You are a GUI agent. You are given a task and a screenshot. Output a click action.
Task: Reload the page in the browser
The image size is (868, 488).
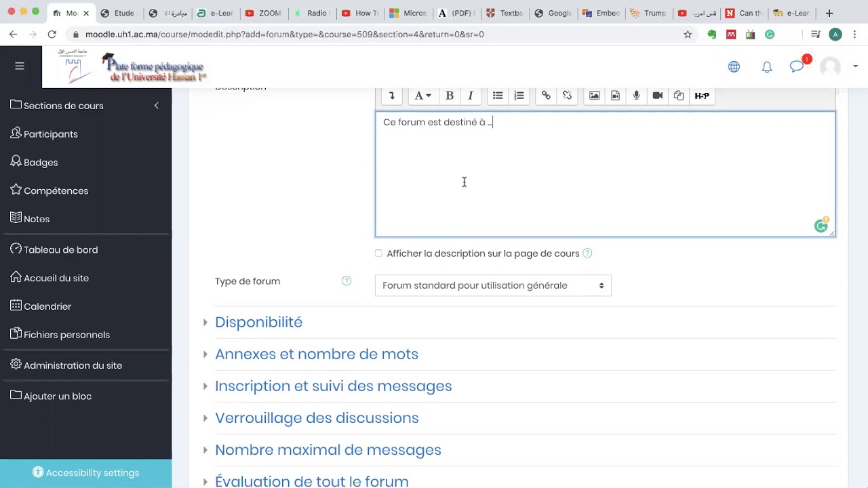point(52,34)
